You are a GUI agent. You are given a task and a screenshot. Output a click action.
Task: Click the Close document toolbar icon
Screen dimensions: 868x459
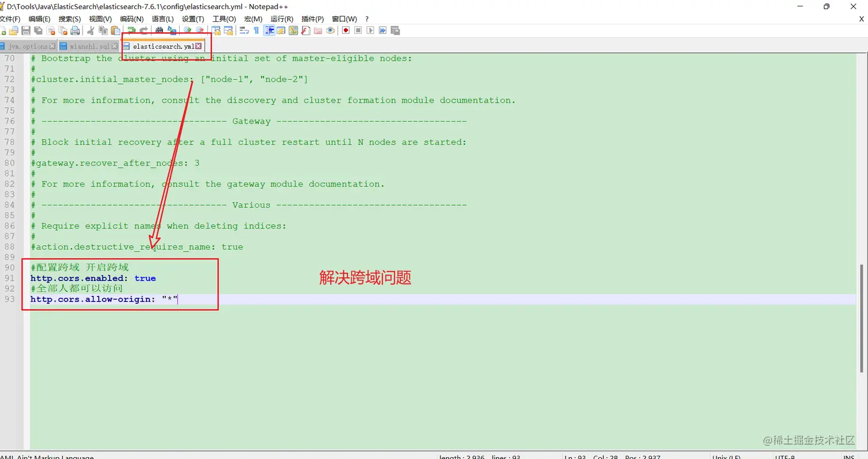coord(51,30)
